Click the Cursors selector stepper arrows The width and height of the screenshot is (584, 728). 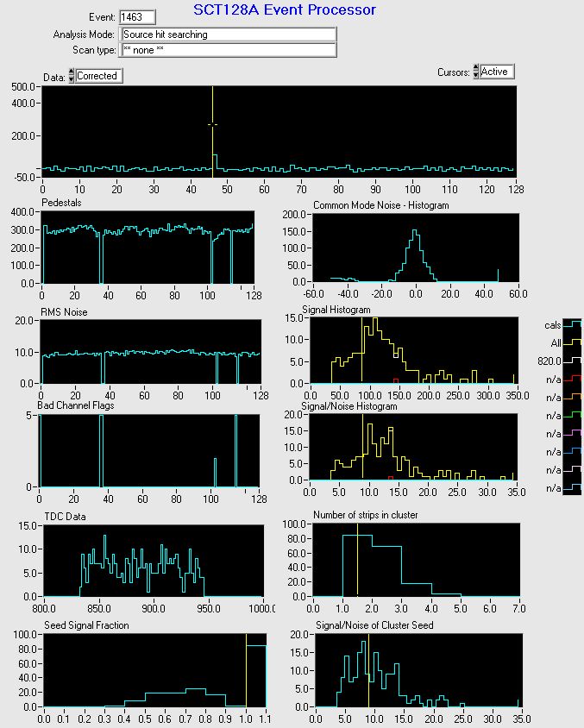coord(475,72)
